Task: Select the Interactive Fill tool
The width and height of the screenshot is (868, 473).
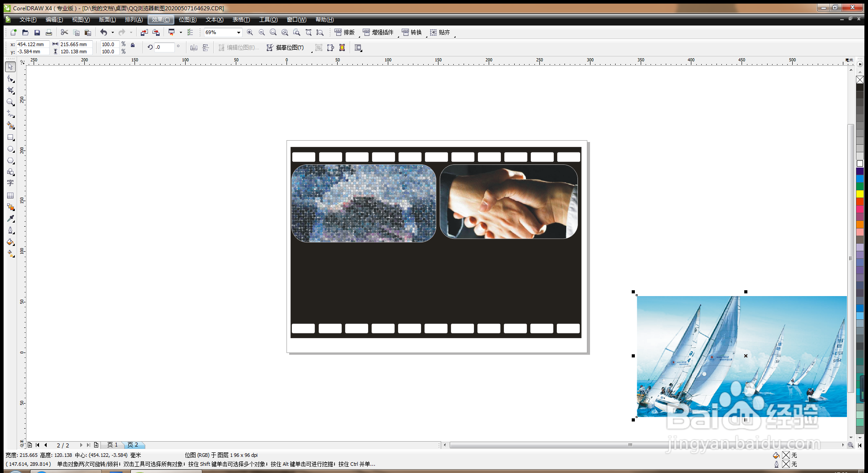Action: [10, 254]
